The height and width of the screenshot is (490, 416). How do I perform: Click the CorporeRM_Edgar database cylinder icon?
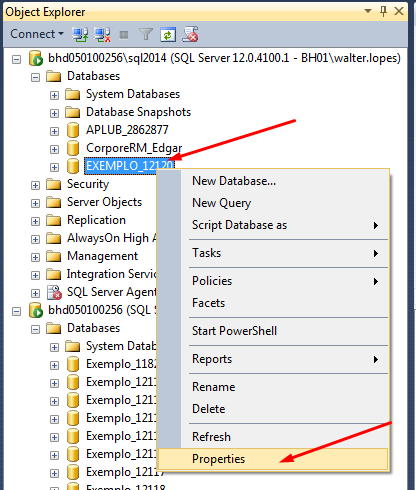point(73,148)
